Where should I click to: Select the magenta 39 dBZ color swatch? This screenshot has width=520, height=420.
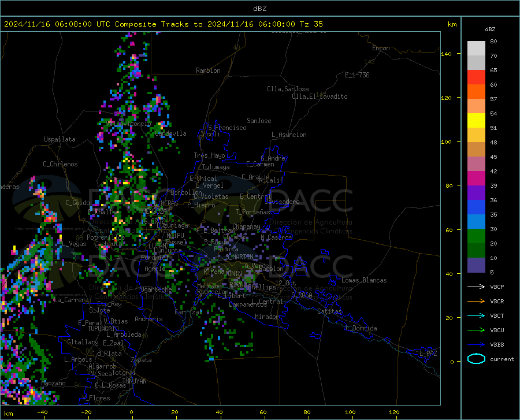pos(476,179)
